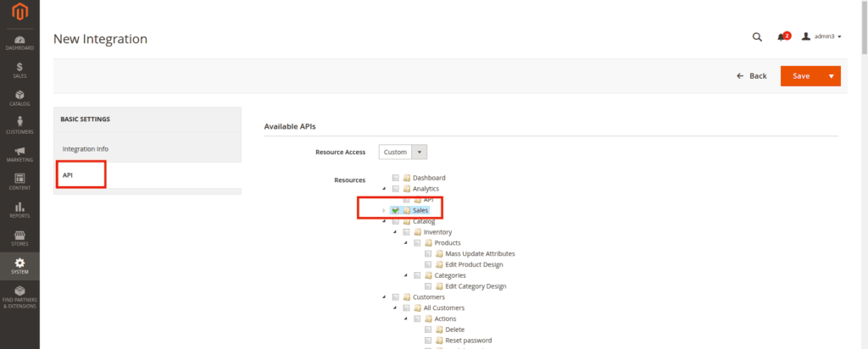Open the notifications bell
Image resolution: width=868 pixels, height=349 pixels.
tap(781, 37)
